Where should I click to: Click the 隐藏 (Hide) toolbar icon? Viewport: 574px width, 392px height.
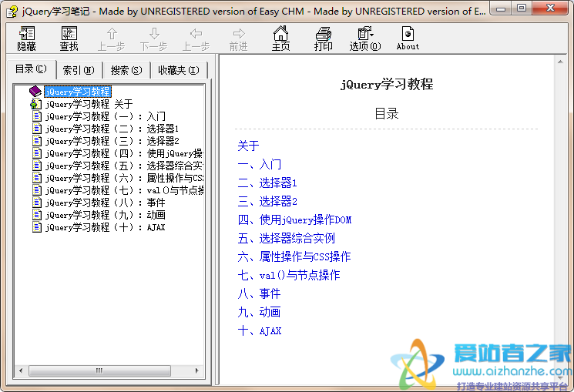pyautogui.click(x=27, y=38)
